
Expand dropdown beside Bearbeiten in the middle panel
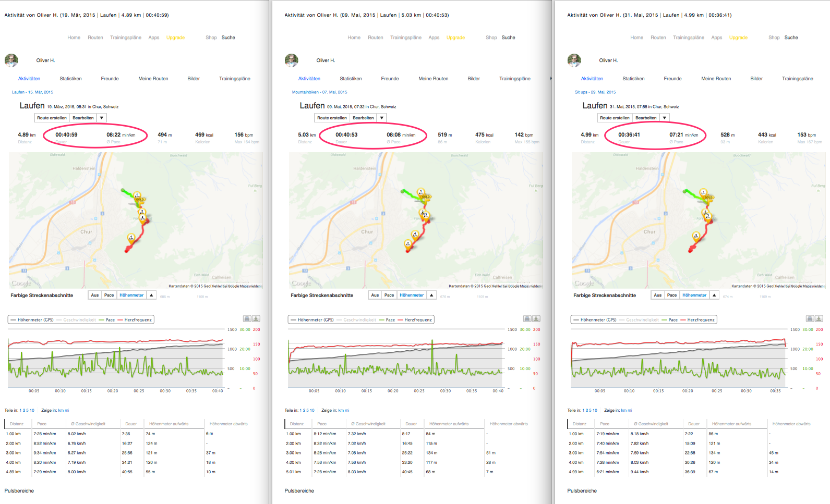(382, 118)
